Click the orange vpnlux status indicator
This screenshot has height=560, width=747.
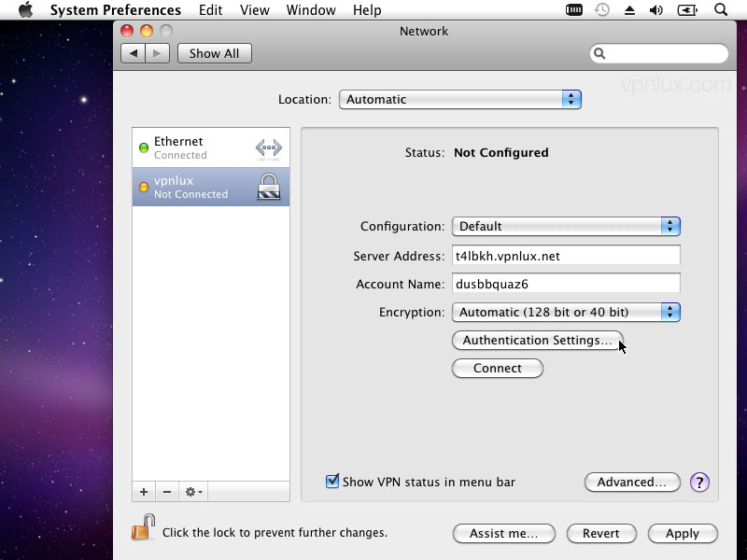pyautogui.click(x=144, y=187)
